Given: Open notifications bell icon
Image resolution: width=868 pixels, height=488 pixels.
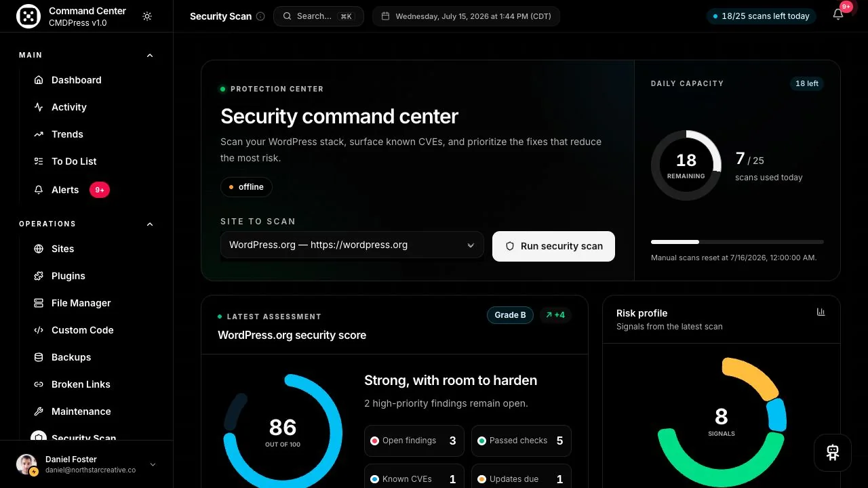Looking at the screenshot, I should [838, 15].
